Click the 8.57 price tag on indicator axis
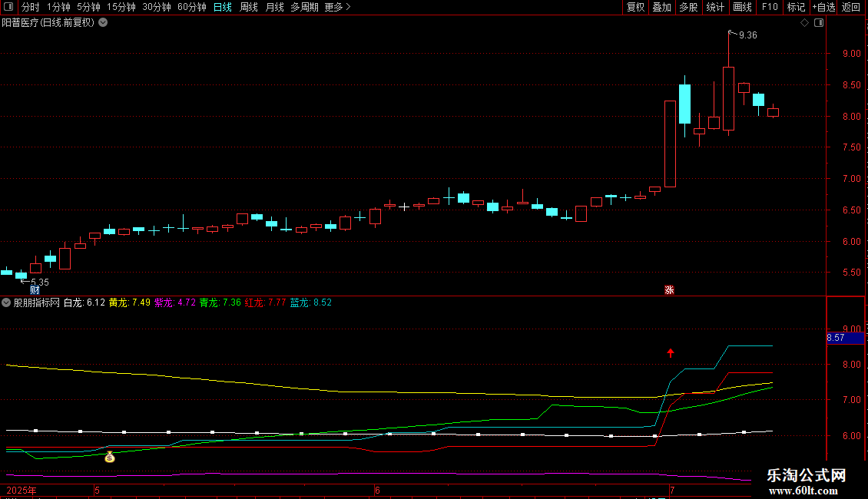 click(x=845, y=338)
